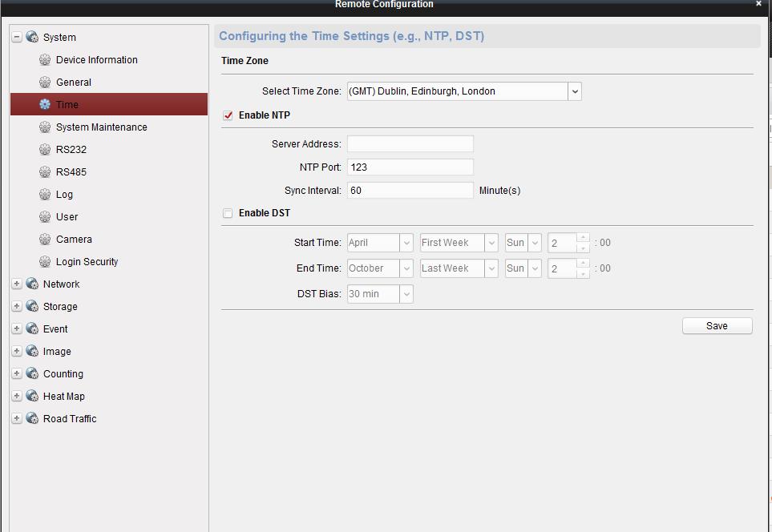The image size is (772, 532).
Task: Go to the Camera settings entry
Action: coord(74,240)
